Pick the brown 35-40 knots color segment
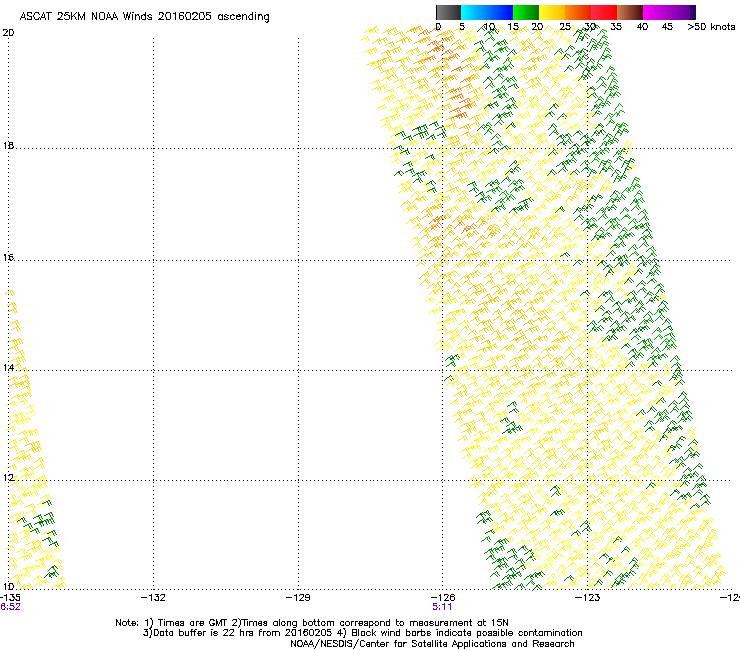The image size is (740, 650). coord(630,12)
